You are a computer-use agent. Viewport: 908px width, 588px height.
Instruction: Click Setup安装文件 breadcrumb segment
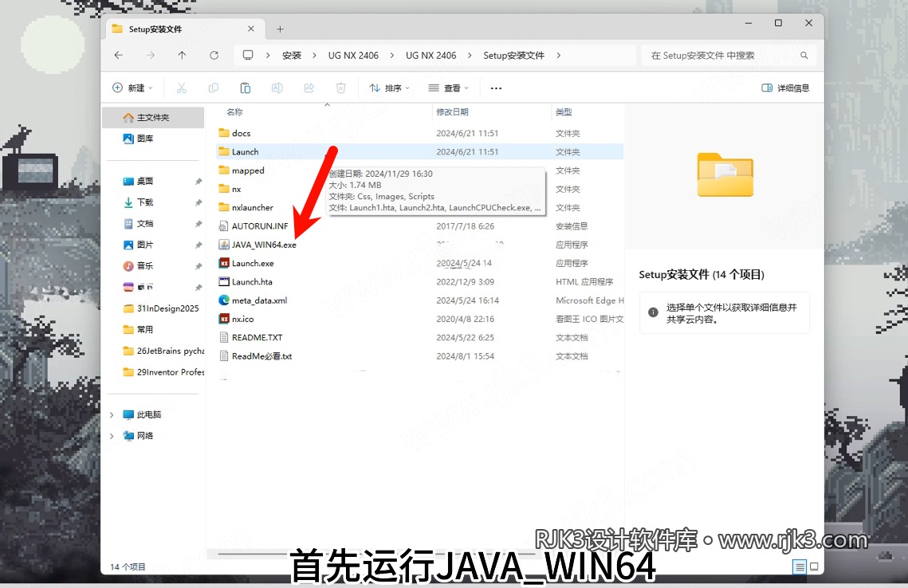513,56
